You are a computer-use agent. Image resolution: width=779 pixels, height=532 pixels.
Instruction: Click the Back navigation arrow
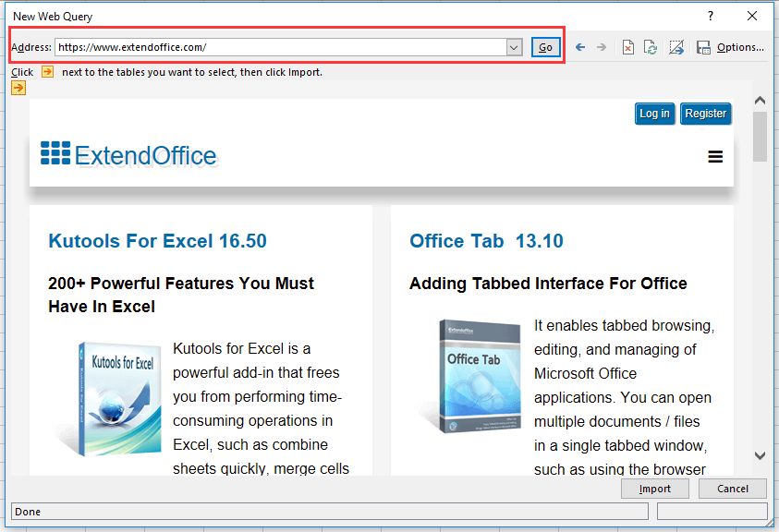(x=580, y=47)
